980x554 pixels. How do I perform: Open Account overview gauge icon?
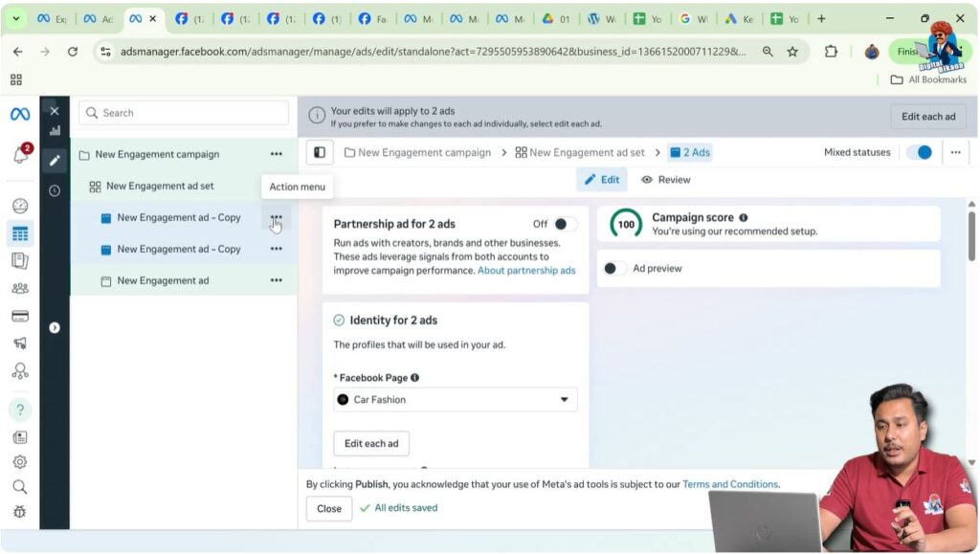tap(20, 206)
